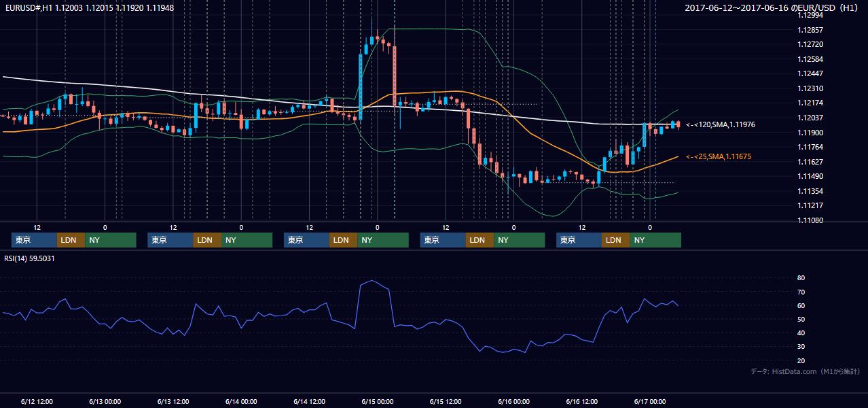The height and width of the screenshot is (408, 868).
Task: Click price level 1.12994 on axis
Action: (810, 15)
